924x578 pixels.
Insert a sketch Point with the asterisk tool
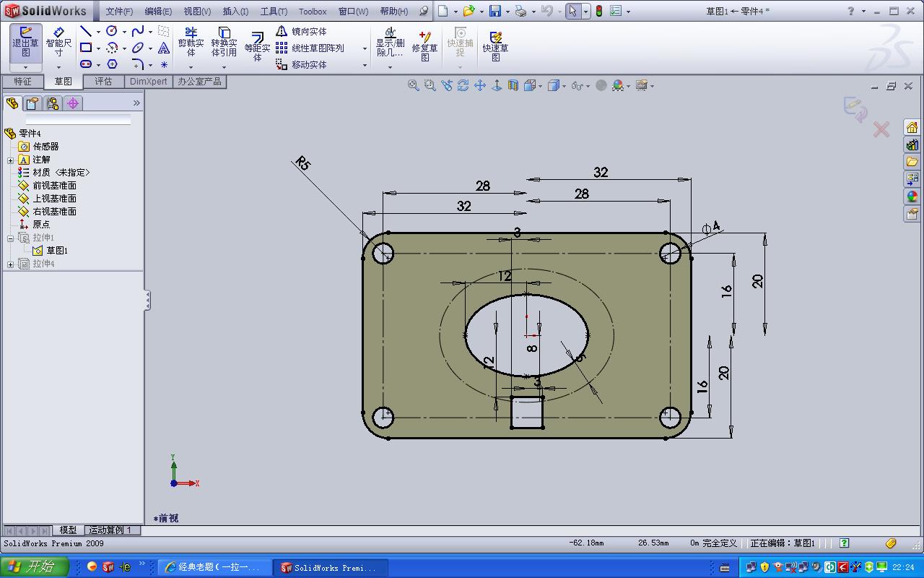pyautogui.click(x=164, y=64)
